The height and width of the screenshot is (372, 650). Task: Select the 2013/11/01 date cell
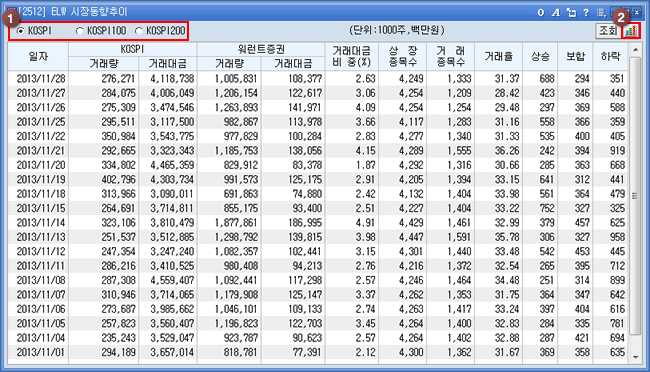coord(41,352)
